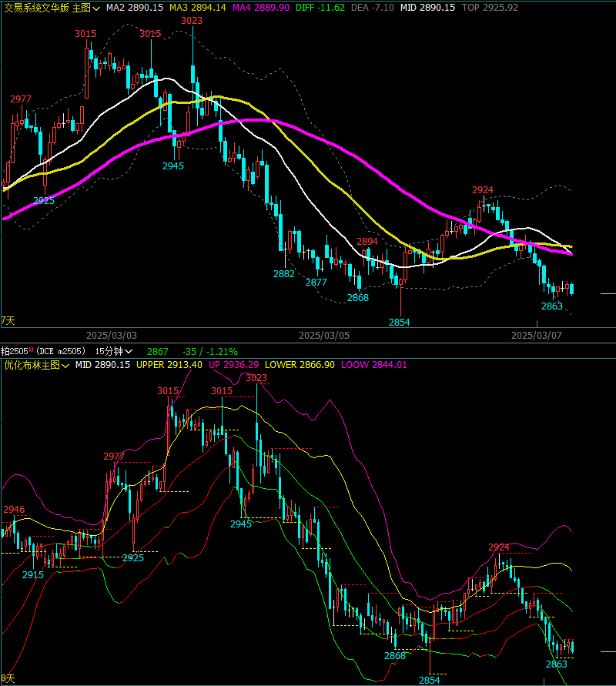Click the MA3 2894.14 indicator value

[x=198, y=8]
